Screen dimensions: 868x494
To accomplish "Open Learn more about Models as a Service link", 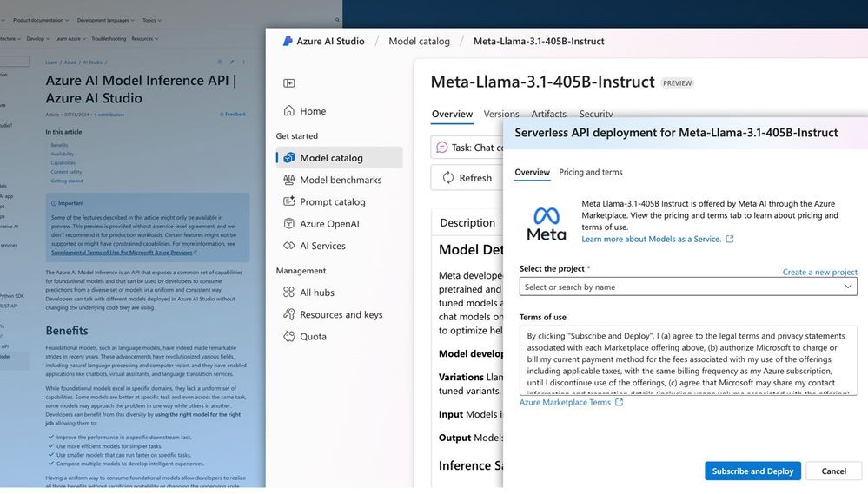I will pyautogui.click(x=651, y=239).
